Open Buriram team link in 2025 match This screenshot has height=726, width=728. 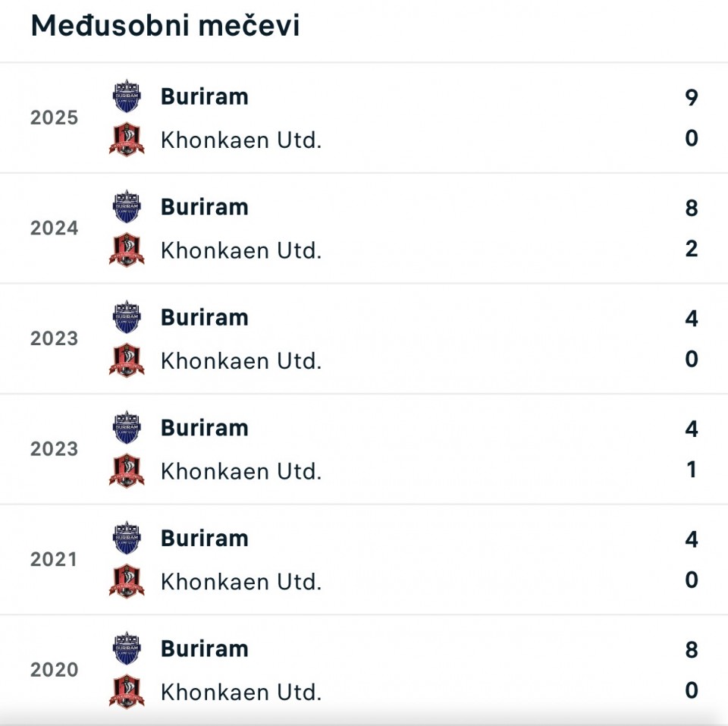click(204, 97)
